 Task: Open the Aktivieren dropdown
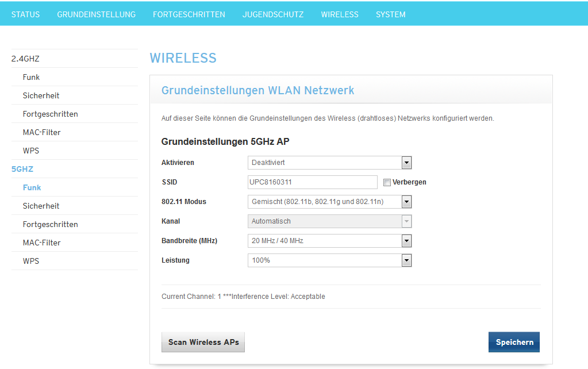tap(330, 163)
